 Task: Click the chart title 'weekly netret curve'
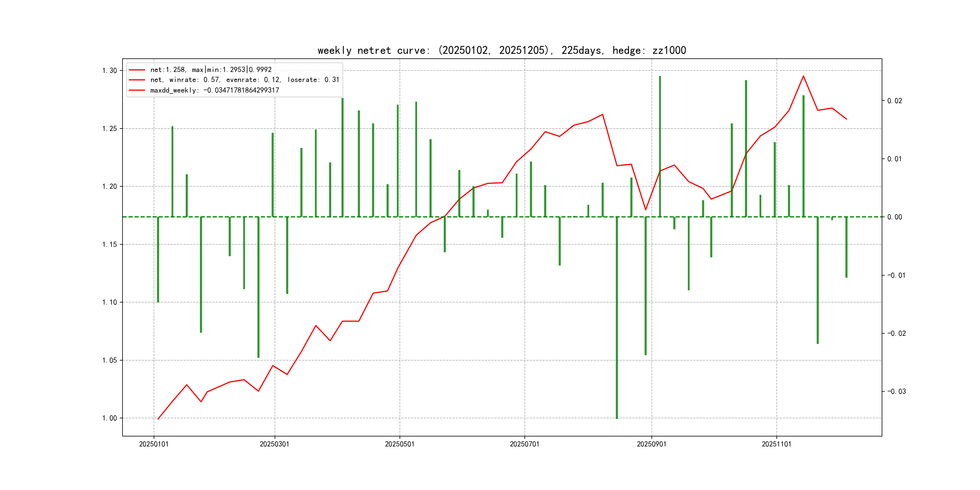tap(501, 50)
